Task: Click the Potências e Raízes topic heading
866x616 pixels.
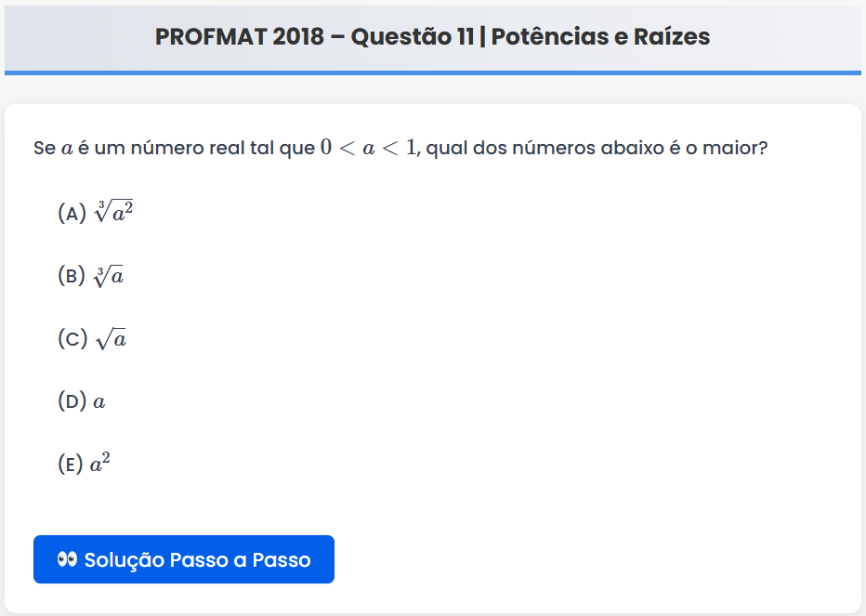Action: tap(600, 37)
